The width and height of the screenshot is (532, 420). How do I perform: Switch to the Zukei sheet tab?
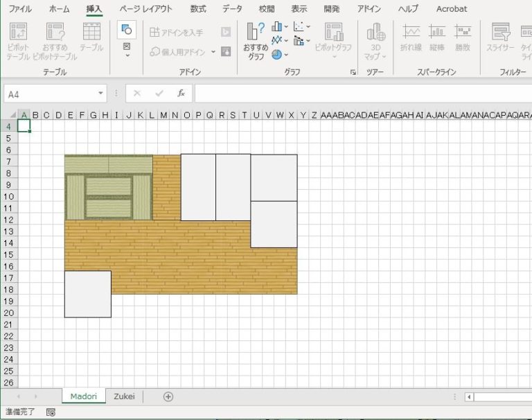click(x=124, y=396)
